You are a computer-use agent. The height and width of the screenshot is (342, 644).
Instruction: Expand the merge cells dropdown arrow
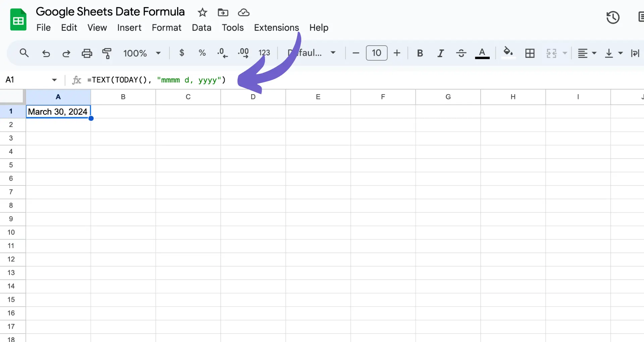click(x=565, y=53)
